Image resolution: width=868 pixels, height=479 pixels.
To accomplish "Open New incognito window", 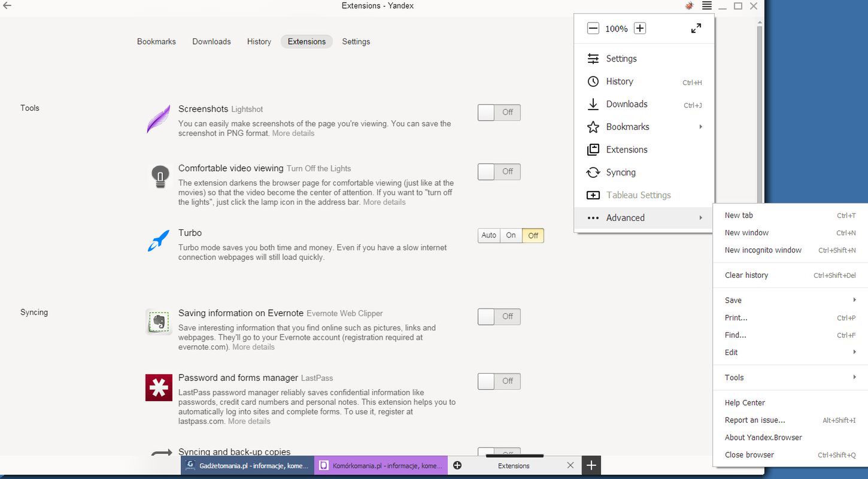I will (x=790, y=250).
